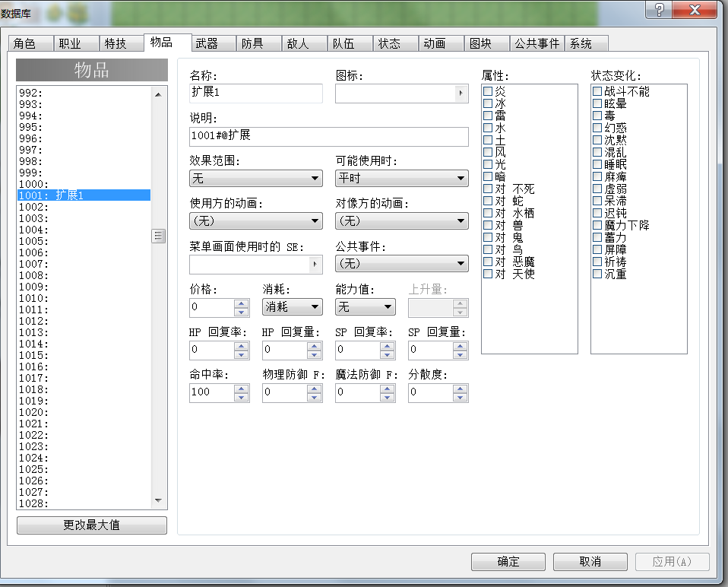728x587 pixels.
Task: Increase the 物理防御 F value
Action: [314, 389]
